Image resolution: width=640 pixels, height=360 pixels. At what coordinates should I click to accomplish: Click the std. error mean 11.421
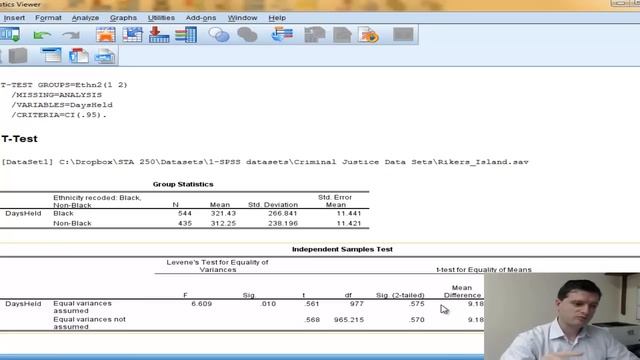(349, 224)
